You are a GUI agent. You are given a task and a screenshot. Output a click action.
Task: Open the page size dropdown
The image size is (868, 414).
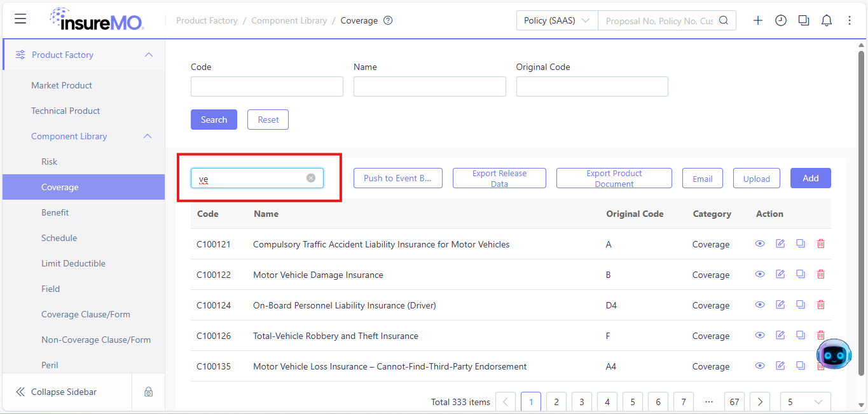click(x=805, y=402)
